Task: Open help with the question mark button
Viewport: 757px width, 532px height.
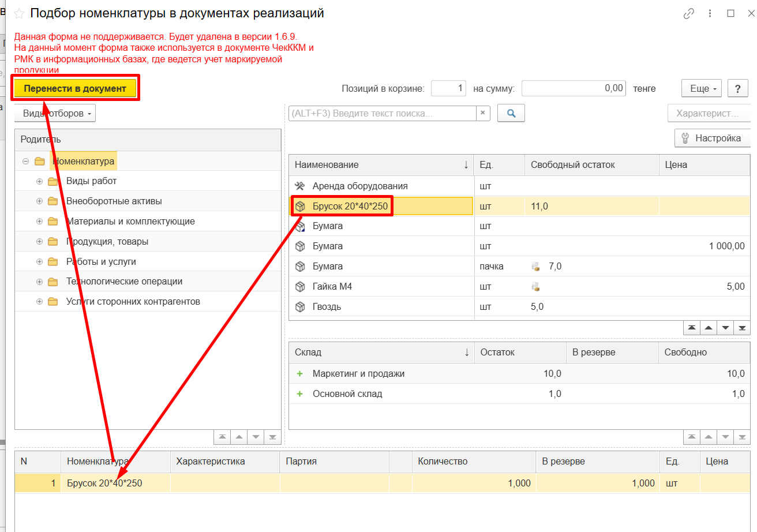Action: 737,89
